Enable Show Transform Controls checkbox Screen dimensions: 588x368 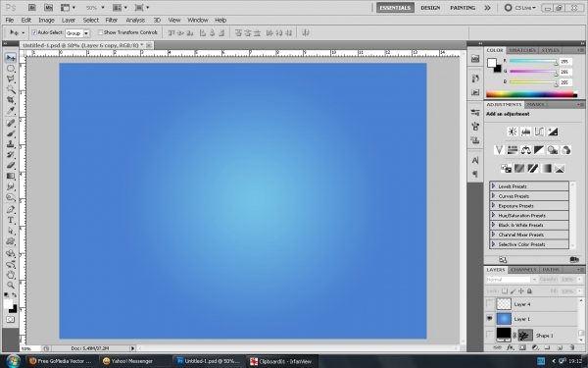(100, 32)
